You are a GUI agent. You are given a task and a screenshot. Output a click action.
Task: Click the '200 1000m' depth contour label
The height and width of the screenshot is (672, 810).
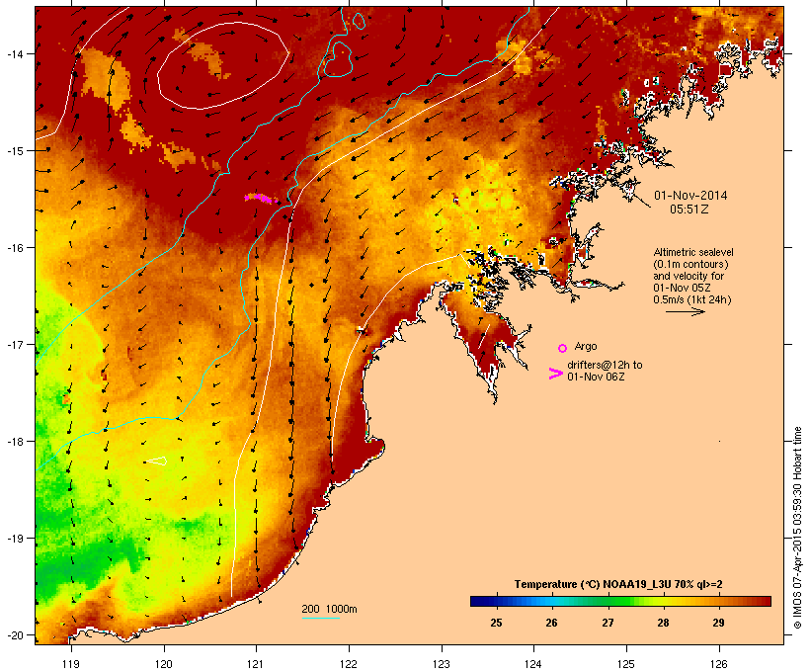329,609
